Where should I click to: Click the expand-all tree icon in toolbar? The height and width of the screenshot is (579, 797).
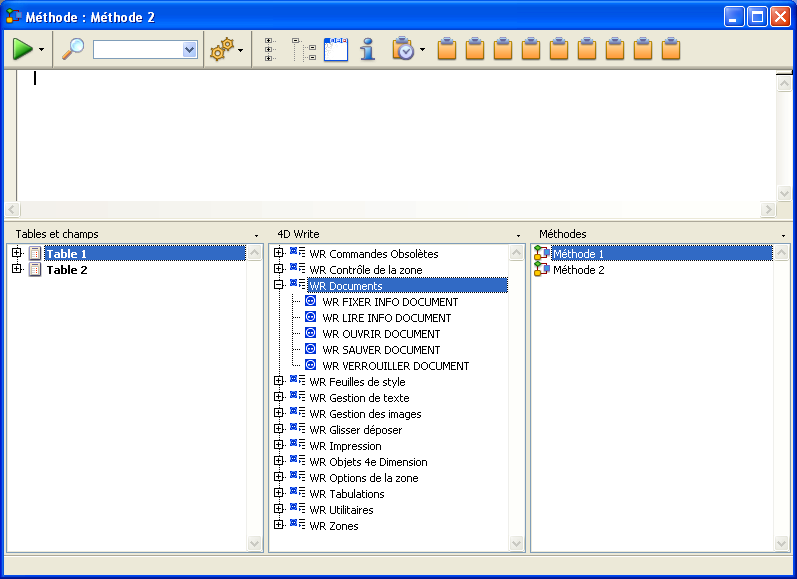click(303, 49)
